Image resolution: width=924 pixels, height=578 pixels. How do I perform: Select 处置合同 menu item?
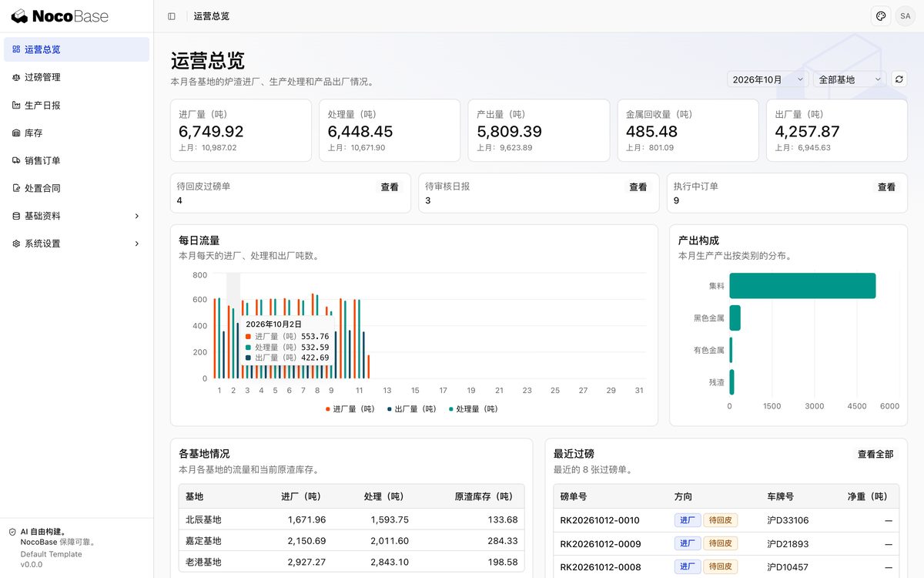76,188
